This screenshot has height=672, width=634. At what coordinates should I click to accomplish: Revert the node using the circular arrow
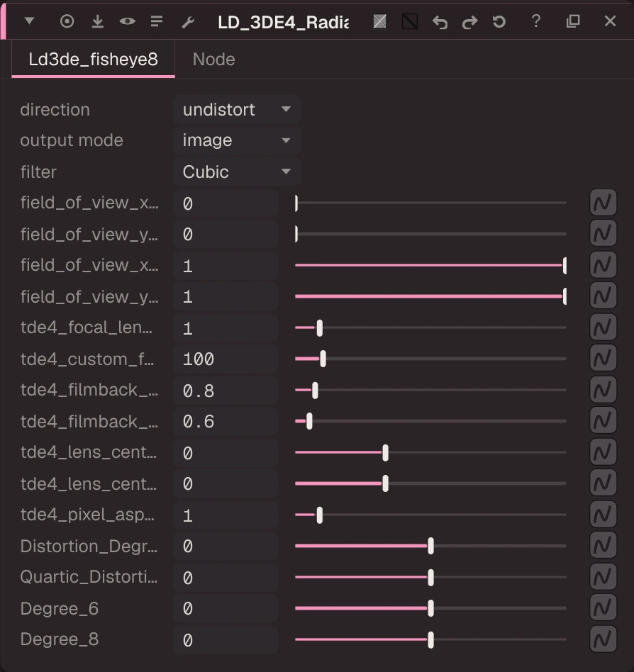tap(499, 21)
